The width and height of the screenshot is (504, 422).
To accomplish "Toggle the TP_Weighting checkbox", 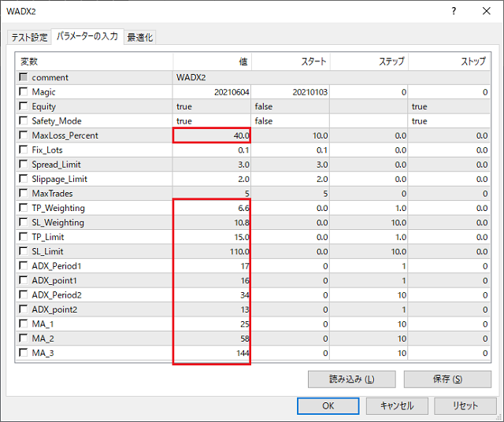I will [x=24, y=208].
